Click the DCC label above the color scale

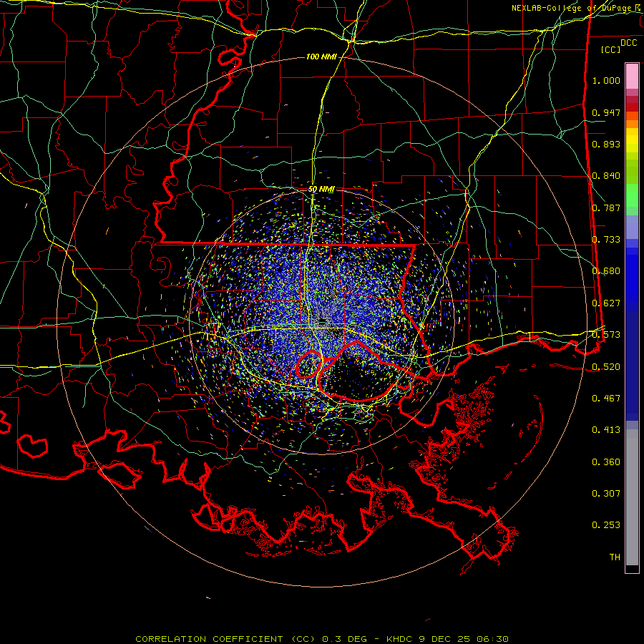[x=628, y=43]
